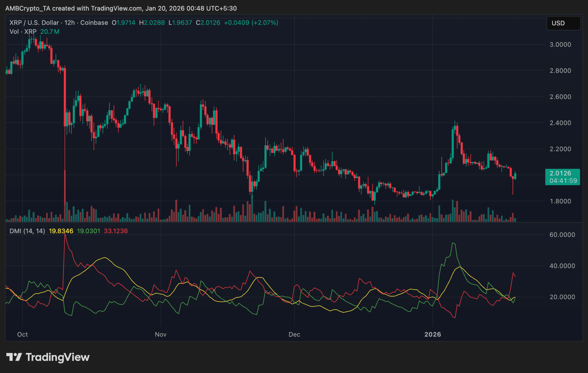
Task: Click the green +DI value 19.0301
Action: pos(89,231)
